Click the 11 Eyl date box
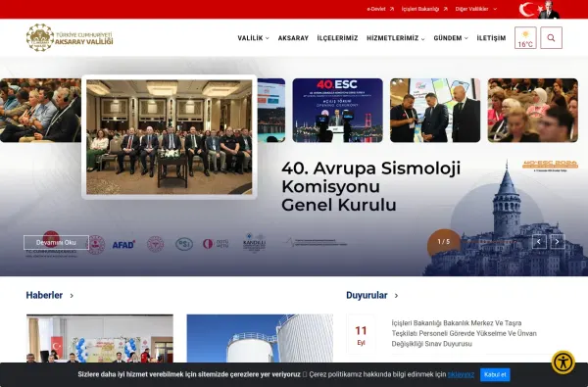 coord(361,334)
